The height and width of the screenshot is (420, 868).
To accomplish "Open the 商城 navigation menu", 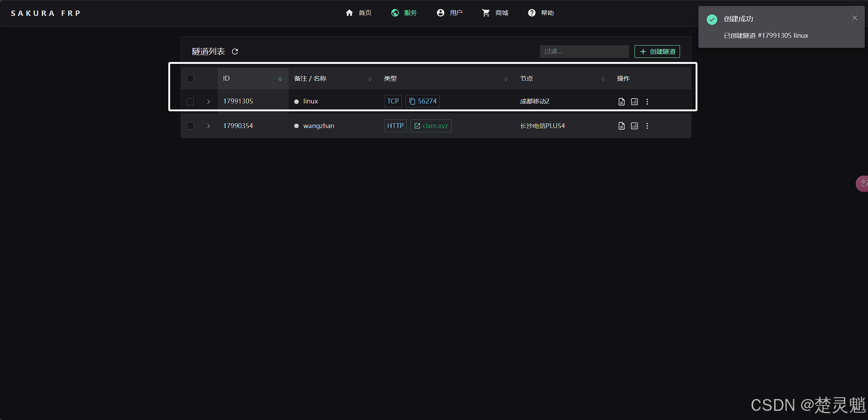I will tap(495, 13).
